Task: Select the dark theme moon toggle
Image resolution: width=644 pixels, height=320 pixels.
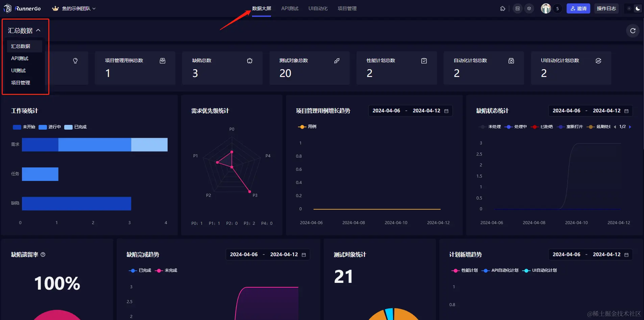Action: pos(638,8)
